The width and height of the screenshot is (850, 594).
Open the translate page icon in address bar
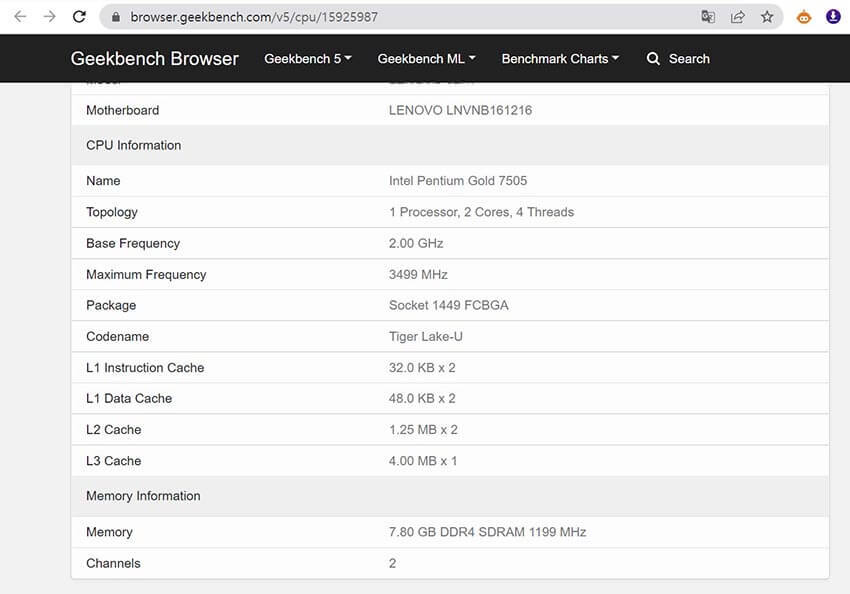[x=708, y=17]
